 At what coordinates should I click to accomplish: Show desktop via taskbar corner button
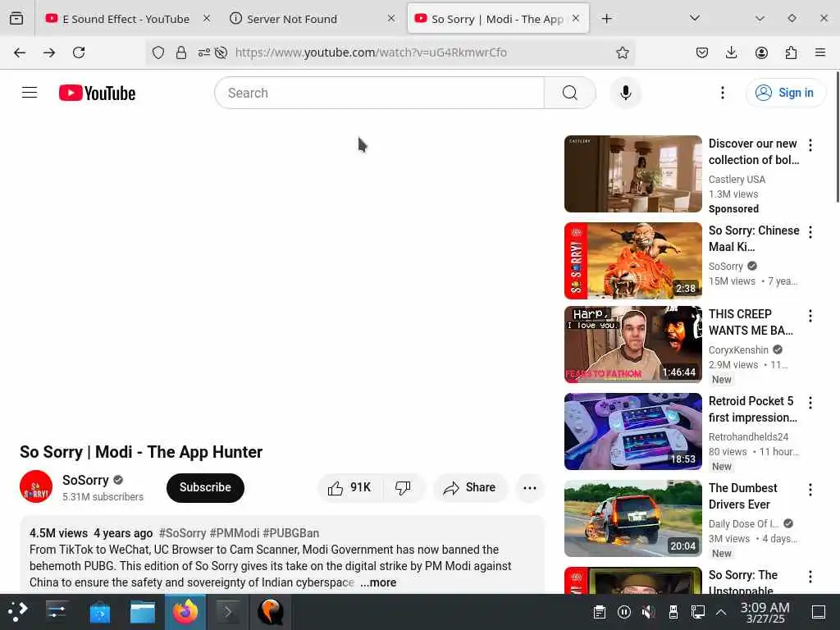click(819, 612)
